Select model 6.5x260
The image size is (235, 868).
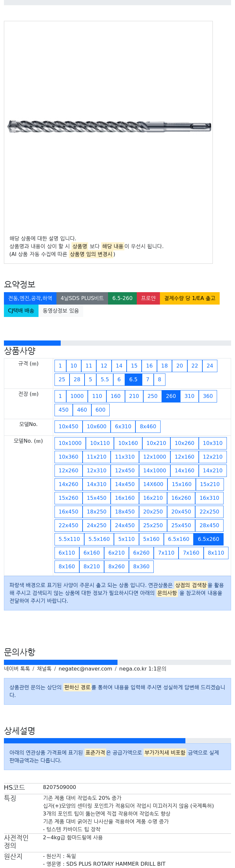pos(208,539)
